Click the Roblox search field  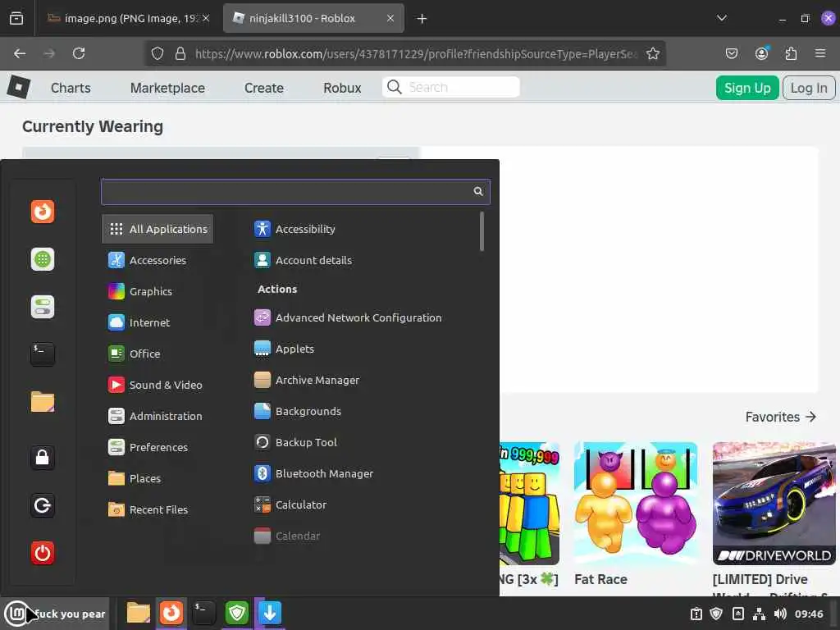pos(450,87)
